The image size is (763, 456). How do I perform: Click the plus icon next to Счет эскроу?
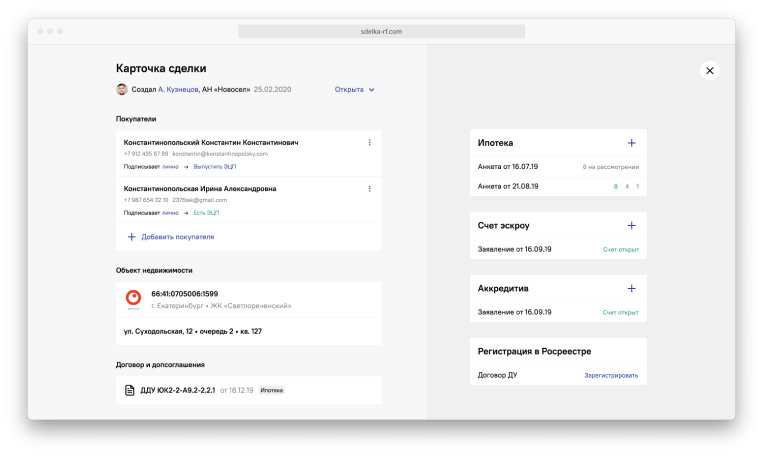(631, 226)
